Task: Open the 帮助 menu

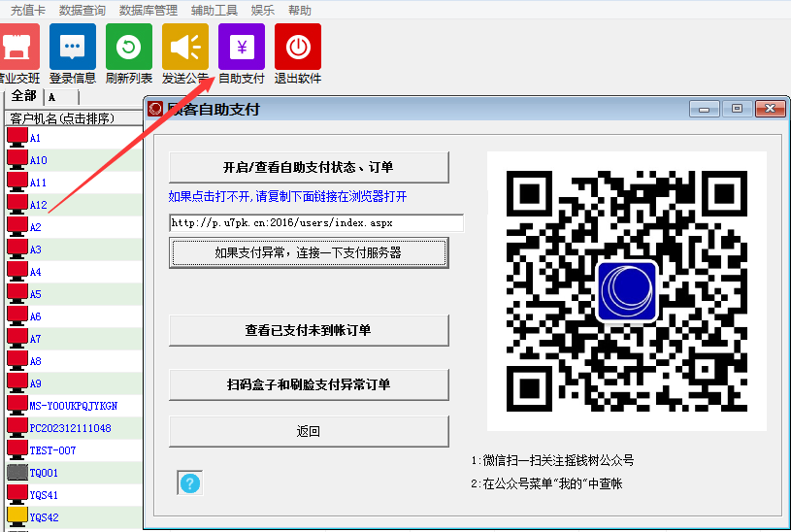Action: point(300,10)
